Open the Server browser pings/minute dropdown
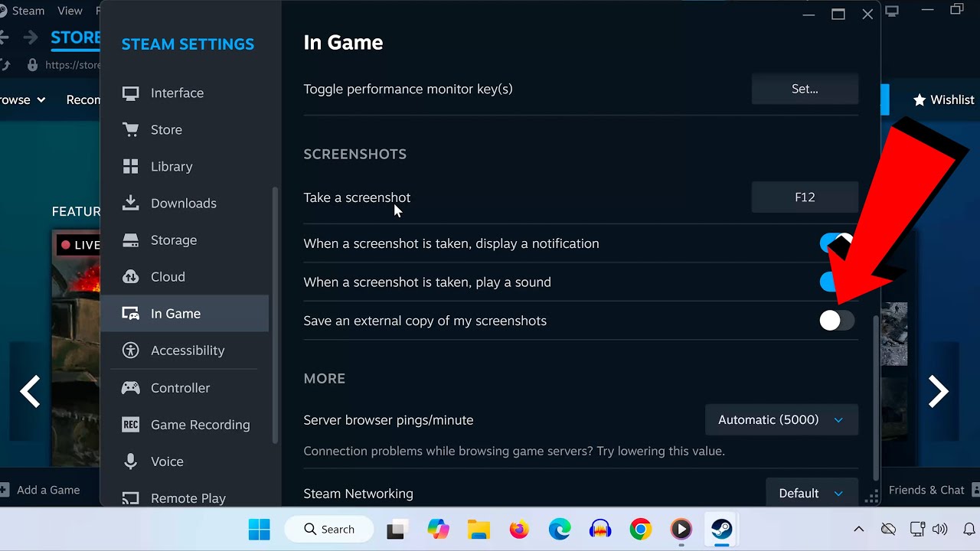Image resolution: width=980 pixels, height=551 pixels. coord(782,419)
